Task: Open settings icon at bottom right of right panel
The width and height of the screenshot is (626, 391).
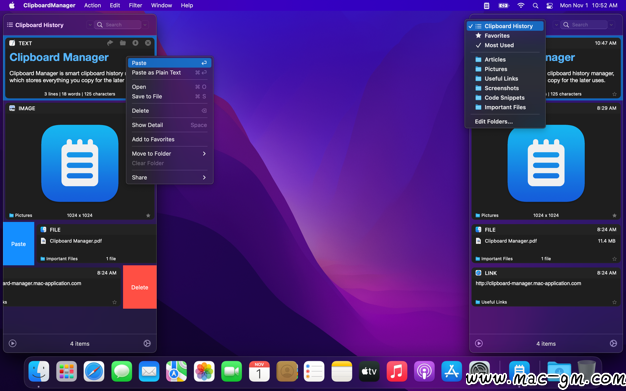Action: (613, 343)
